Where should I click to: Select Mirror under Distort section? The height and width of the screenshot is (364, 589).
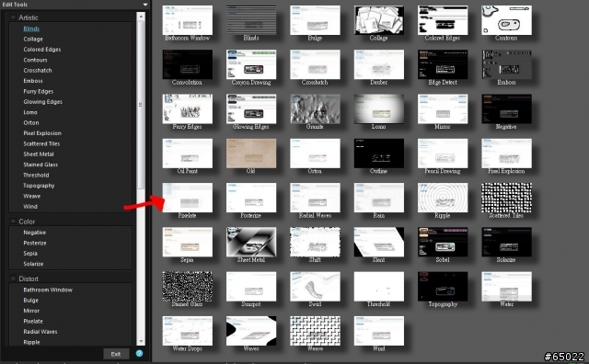pos(31,311)
